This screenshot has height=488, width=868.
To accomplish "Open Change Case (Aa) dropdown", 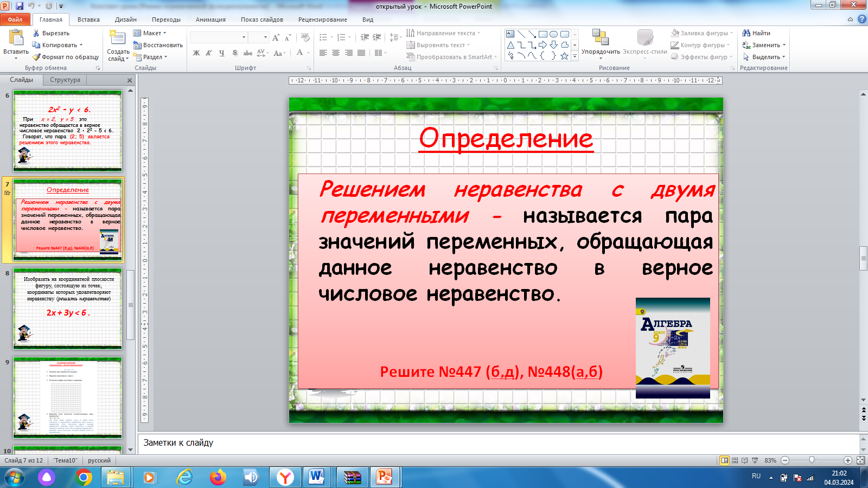I will [279, 53].
